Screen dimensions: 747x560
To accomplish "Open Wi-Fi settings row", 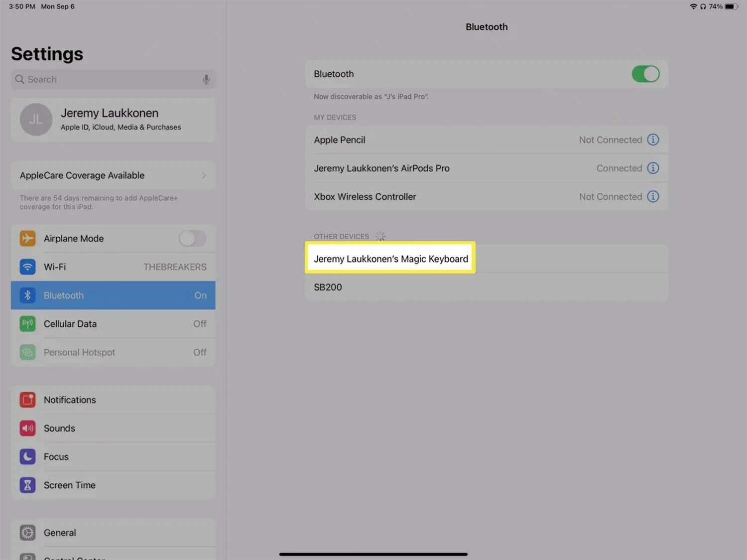I will 113,267.
